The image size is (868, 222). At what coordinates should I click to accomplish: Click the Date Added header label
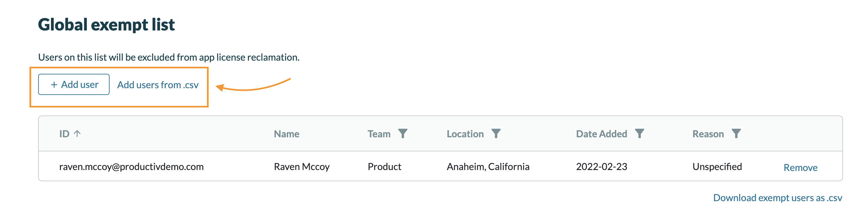pyautogui.click(x=601, y=134)
